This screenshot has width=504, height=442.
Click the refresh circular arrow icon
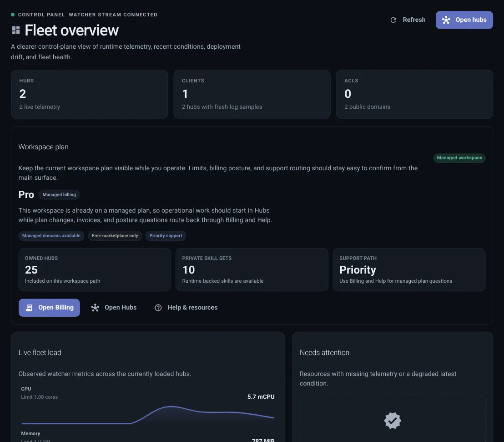tap(393, 20)
